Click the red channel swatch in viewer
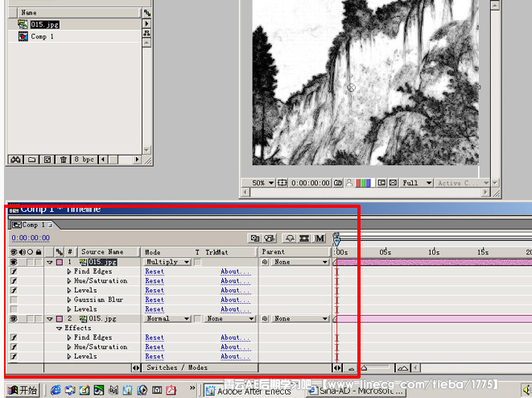532x398 pixels. [x=357, y=183]
